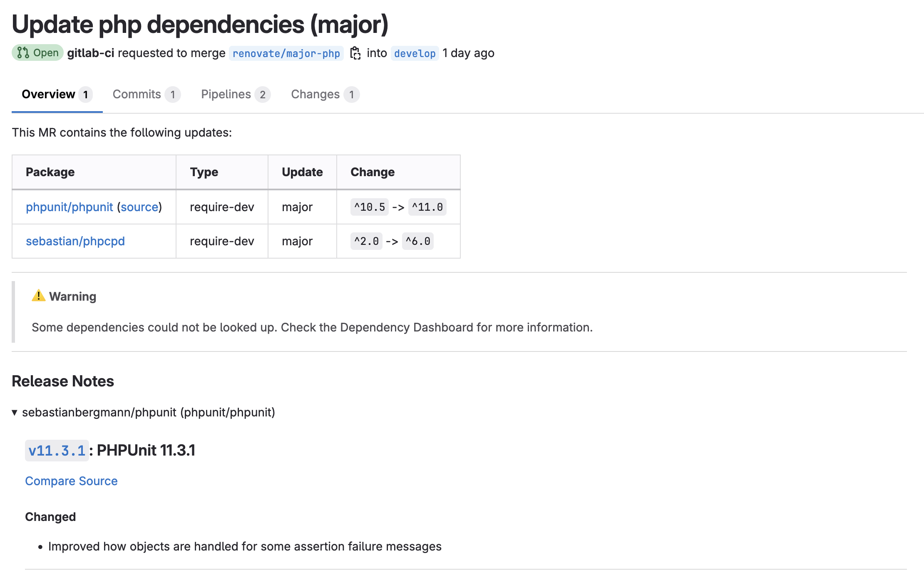Click the Open merge request status badge
Screen dimensions: 924x578
[x=37, y=53]
